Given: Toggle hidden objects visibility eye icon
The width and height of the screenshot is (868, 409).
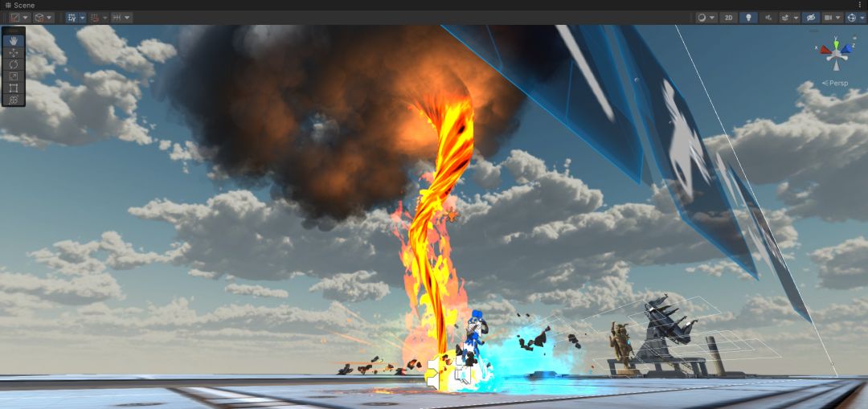Looking at the screenshot, I should pos(810,18).
